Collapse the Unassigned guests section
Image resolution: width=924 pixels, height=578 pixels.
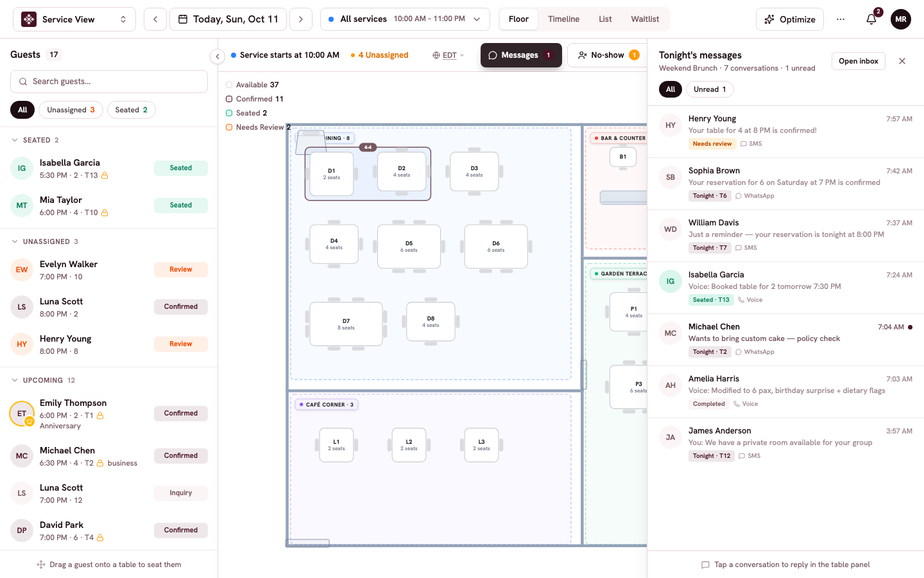point(15,241)
